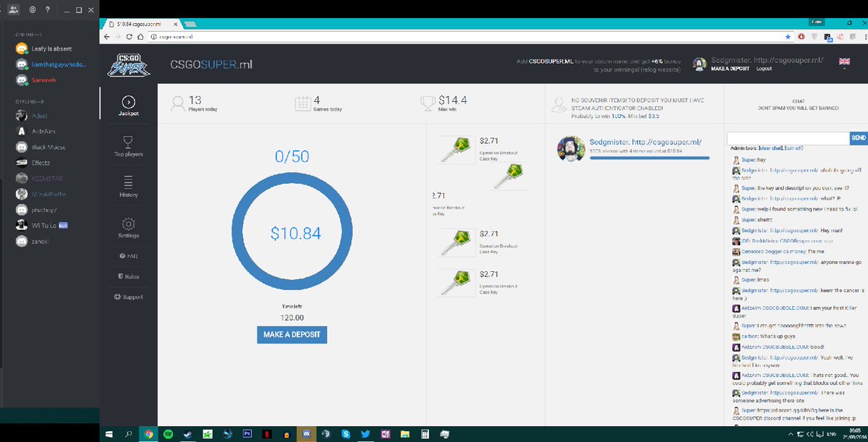Screen dimensions: 868x442
Task: Bookmark the page with the star icon
Action: pos(788,35)
